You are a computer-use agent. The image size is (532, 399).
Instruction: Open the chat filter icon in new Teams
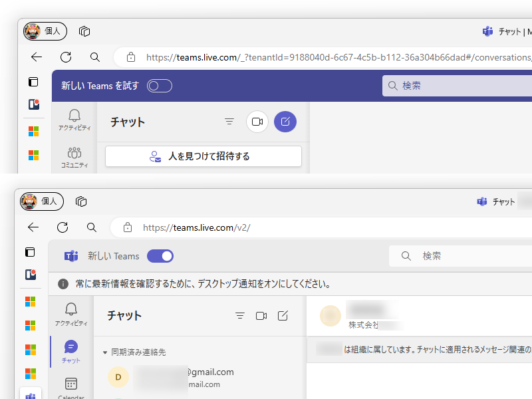click(240, 316)
